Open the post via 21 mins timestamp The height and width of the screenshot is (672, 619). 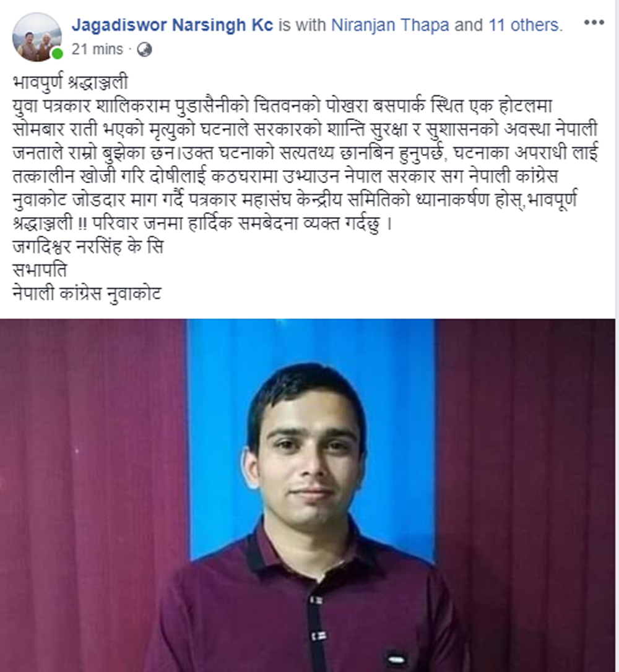[97, 50]
